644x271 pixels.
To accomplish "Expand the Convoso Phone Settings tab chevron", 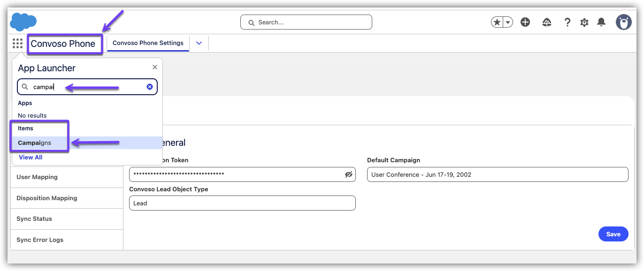I will [199, 43].
